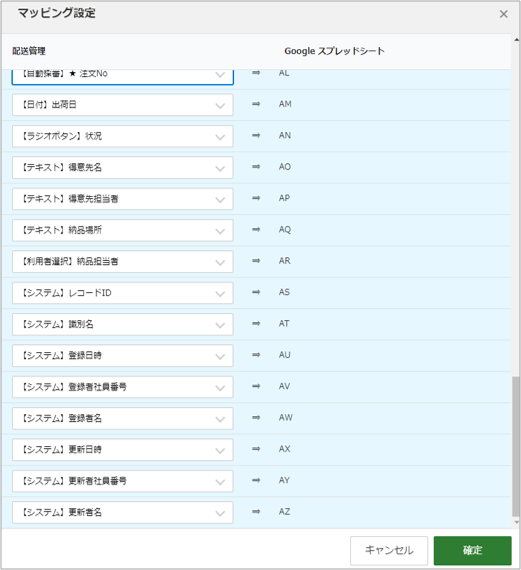Click chevron on 【テキスト】納品場所 dropdown
This screenshot has width=521, height=570.
pos(220,231)
